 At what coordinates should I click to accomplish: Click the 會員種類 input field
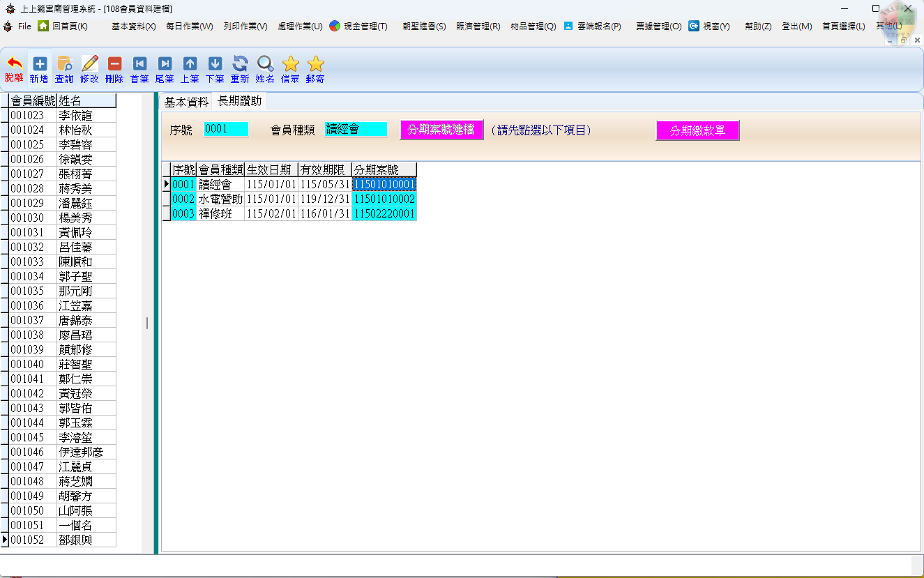tap(356, 130)
